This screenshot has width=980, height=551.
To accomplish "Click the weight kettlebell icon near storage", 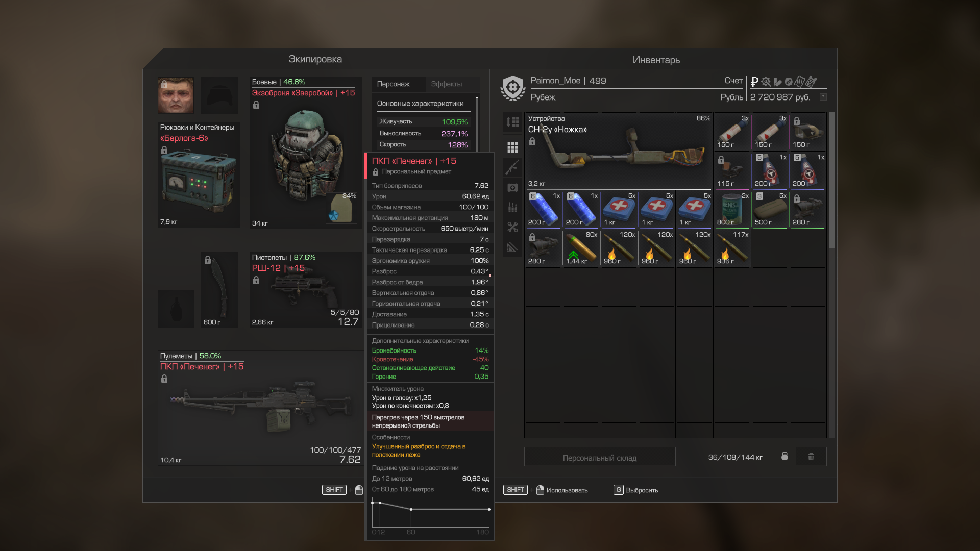I will pyautogui.click(x=785, y=457).
